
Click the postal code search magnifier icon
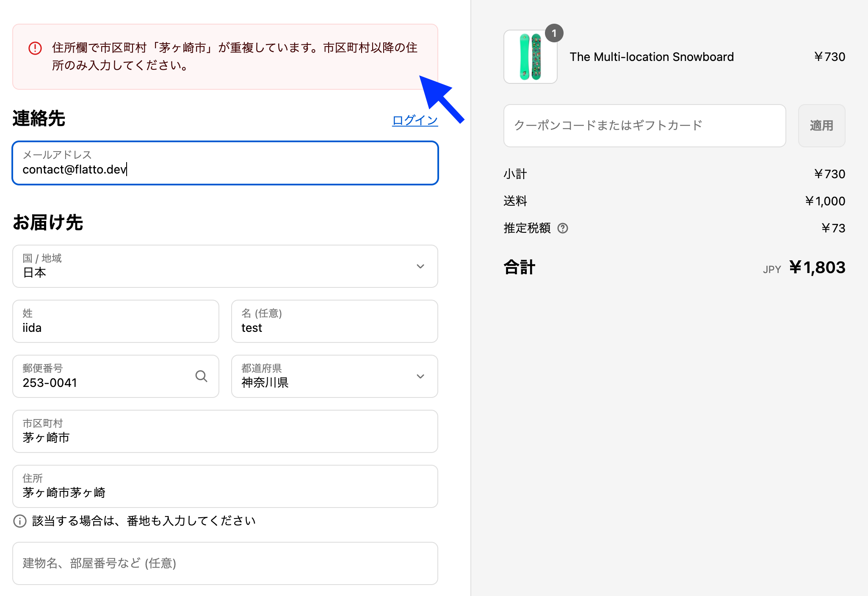pyautogui.click(x=201, y=376)
